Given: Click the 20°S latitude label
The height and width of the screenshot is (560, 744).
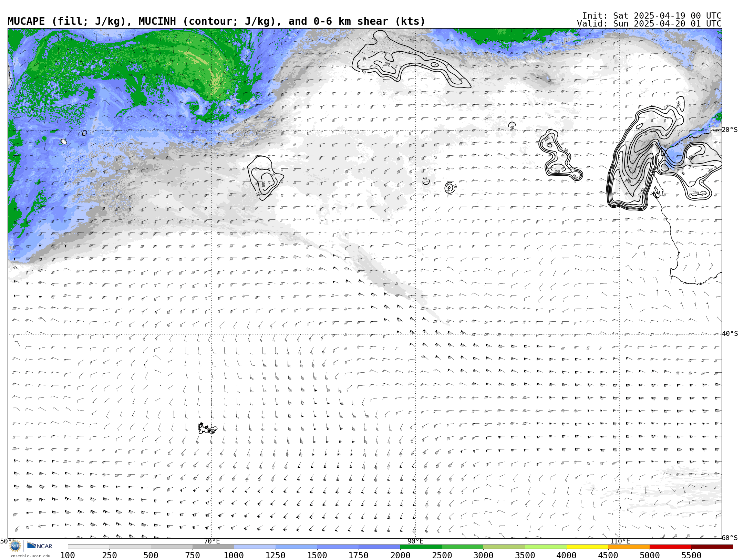Looking at the screenshot, I should click(x=730, y=130).
